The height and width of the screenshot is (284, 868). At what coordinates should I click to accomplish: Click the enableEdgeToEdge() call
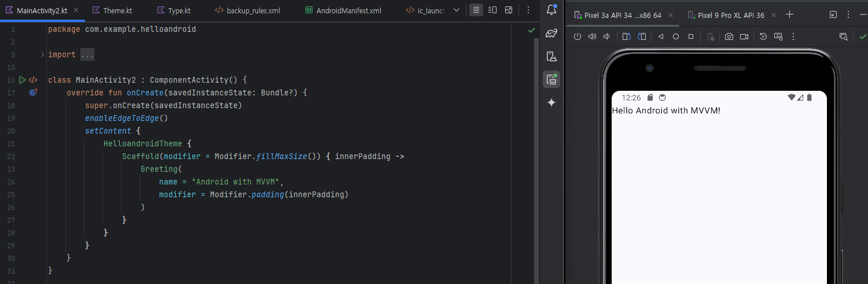point(126,118)
